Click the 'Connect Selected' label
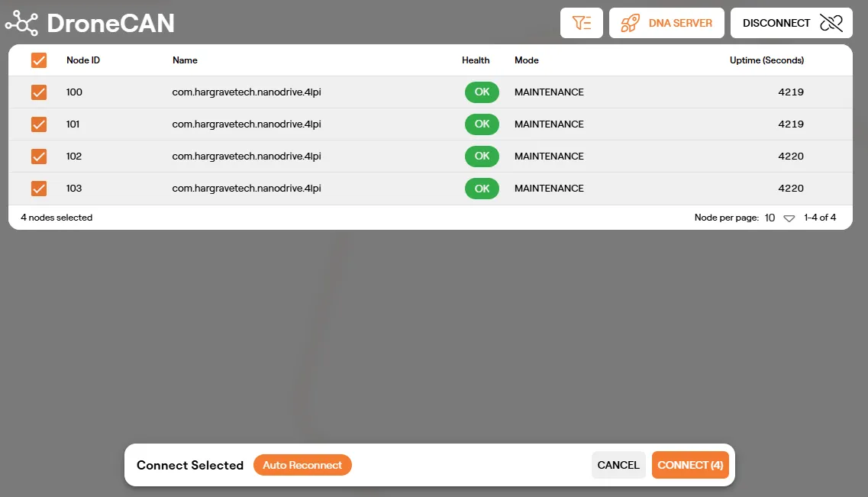Screen dimensions: 868x497 (x=190, y=465)
